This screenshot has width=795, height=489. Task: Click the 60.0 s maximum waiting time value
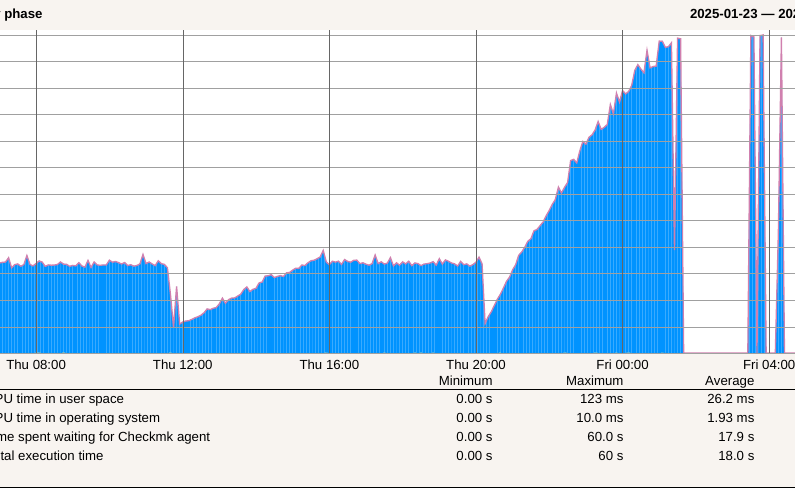[604, 437]
